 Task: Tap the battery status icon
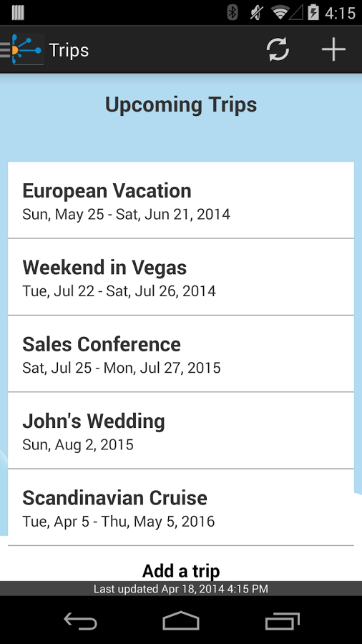[313, 12]
